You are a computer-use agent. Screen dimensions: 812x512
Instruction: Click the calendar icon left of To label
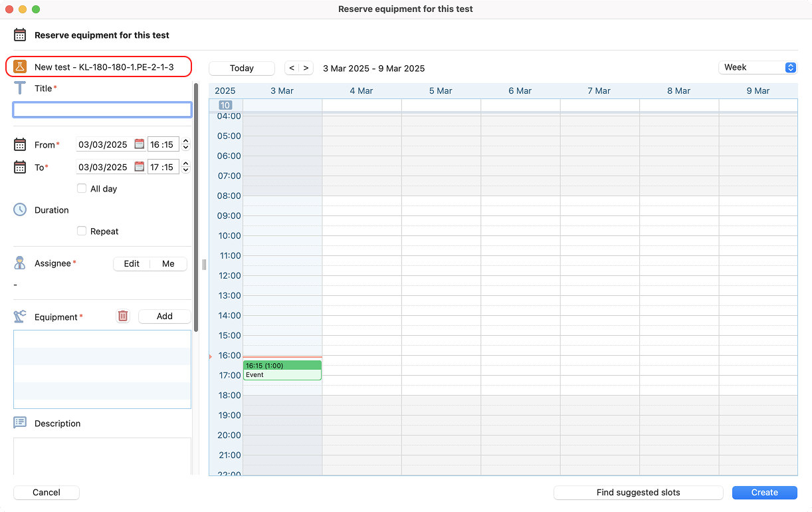coord(20,167)
